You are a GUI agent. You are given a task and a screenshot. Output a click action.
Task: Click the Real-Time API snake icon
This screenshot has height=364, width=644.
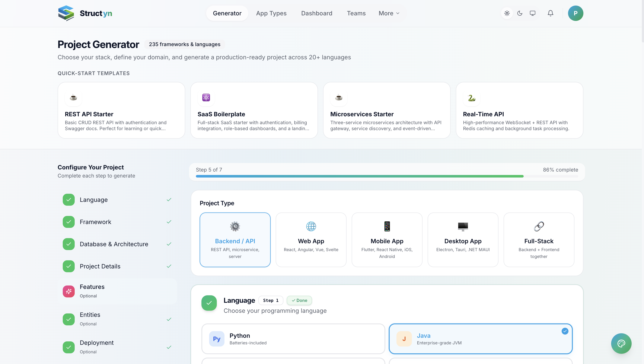pos(472,98)
